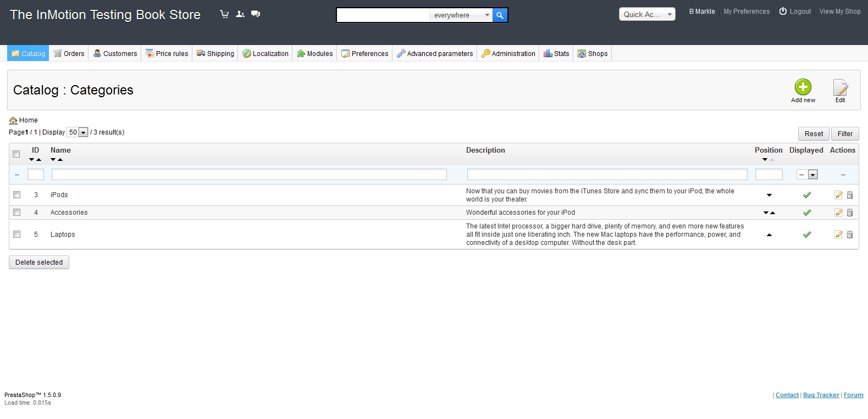Click the Logout power icon
The image size is (868, 419).
[783, 11]
